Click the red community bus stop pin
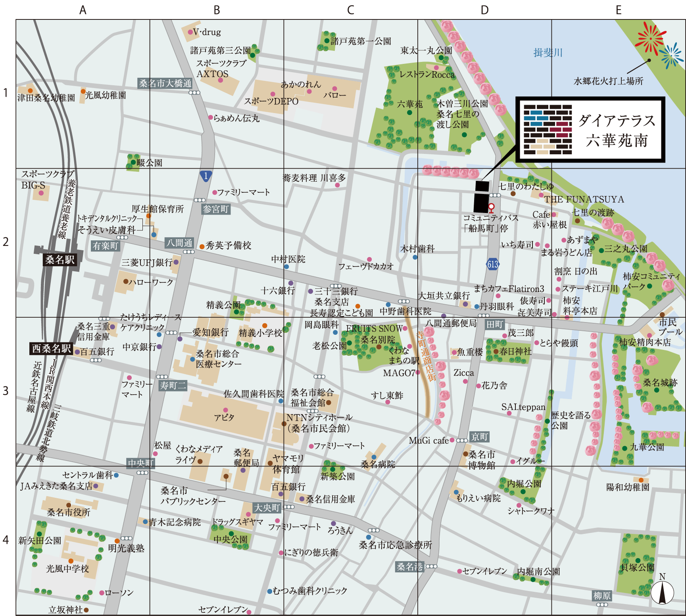 click(x=491, y=207)
